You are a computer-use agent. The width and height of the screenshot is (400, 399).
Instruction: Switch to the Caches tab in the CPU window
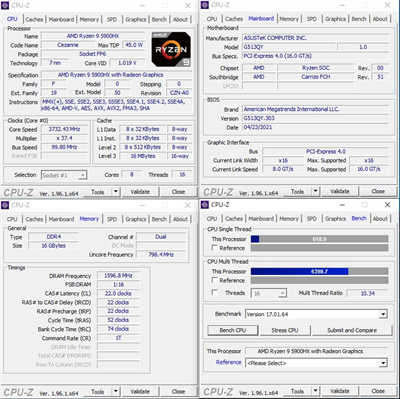click(x=34, y=19)
